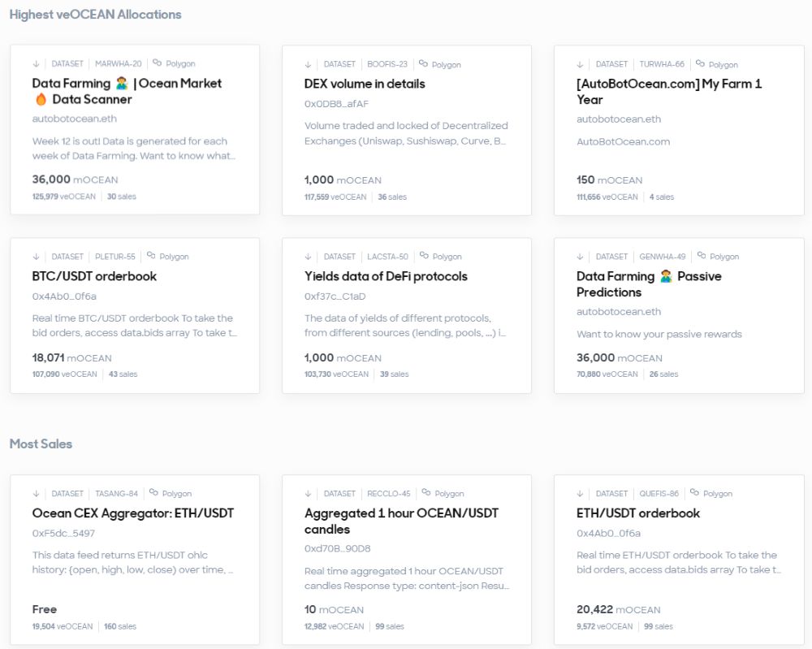Open Yields data of DeFi protocols

click(x=386, y=276)
